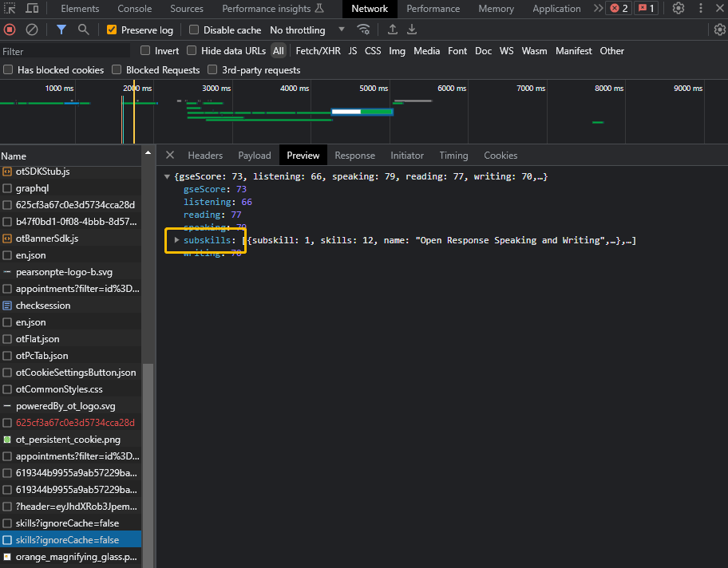Check the Hide data URLs option
This screenshot has height=568, width=728.
192,50
